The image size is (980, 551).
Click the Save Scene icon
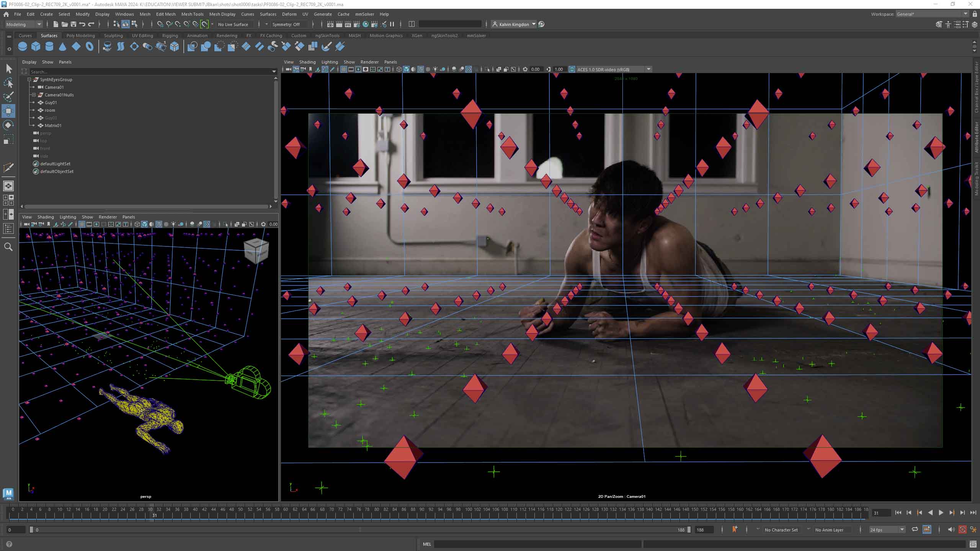(73, 24)
